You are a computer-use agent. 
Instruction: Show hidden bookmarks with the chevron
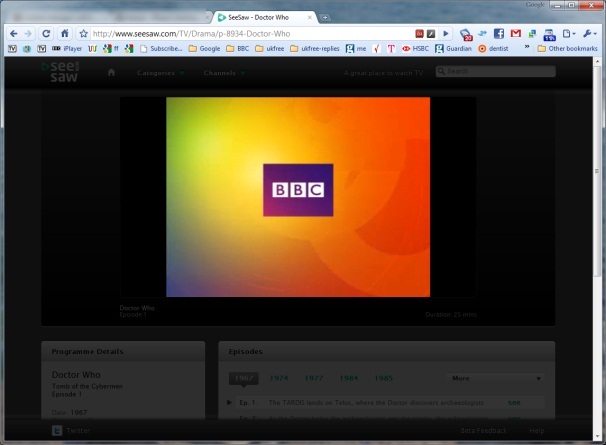(x=526, y=47)
